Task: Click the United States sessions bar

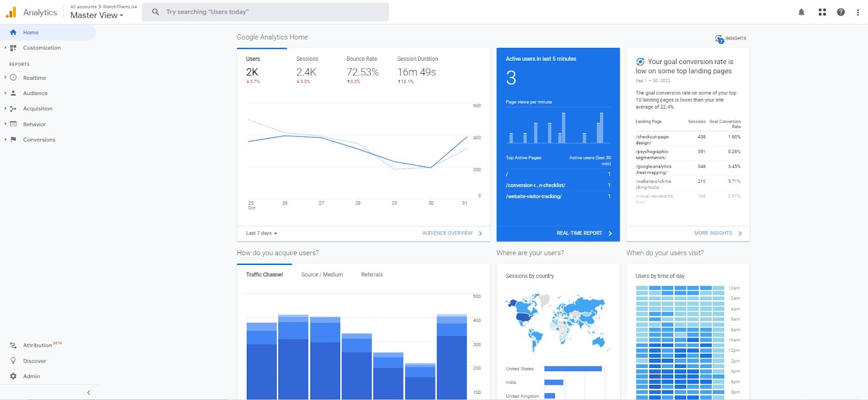Action: tap(573, 369)
